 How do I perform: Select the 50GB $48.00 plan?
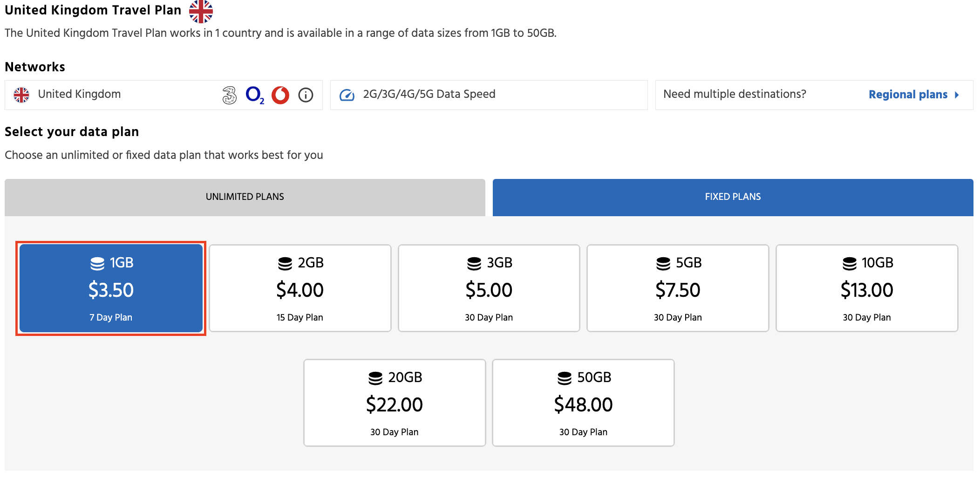click(583, 403)
